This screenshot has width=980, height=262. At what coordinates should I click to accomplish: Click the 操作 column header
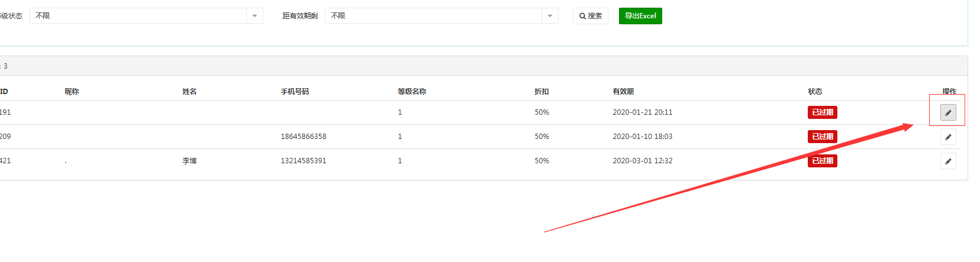click(949, 91)
